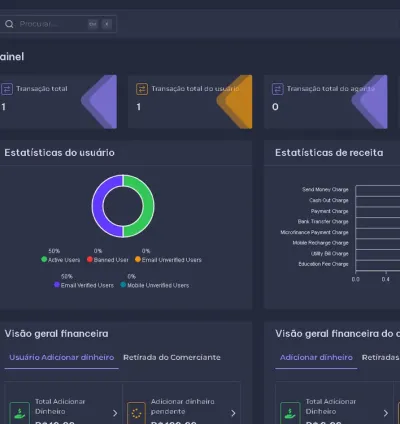Open the Transação total do usuário card
400x424 pixels.
point(190,102)
